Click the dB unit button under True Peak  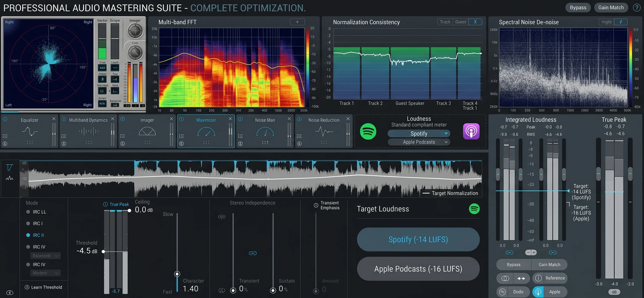(x=614, y=292)
